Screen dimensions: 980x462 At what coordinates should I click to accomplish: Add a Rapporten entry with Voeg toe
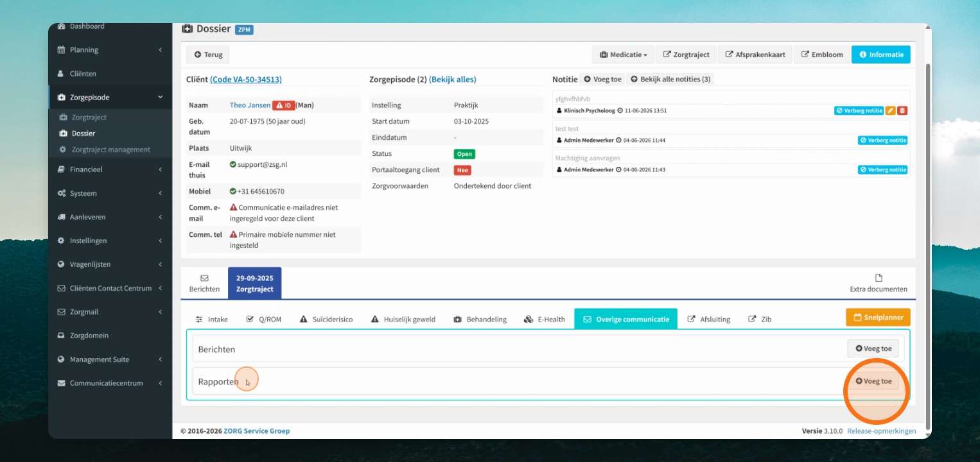873,381
